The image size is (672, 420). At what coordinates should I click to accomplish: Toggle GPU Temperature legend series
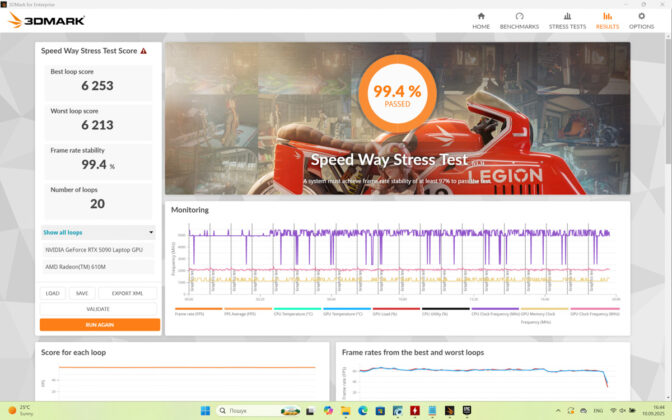[347, 312]
